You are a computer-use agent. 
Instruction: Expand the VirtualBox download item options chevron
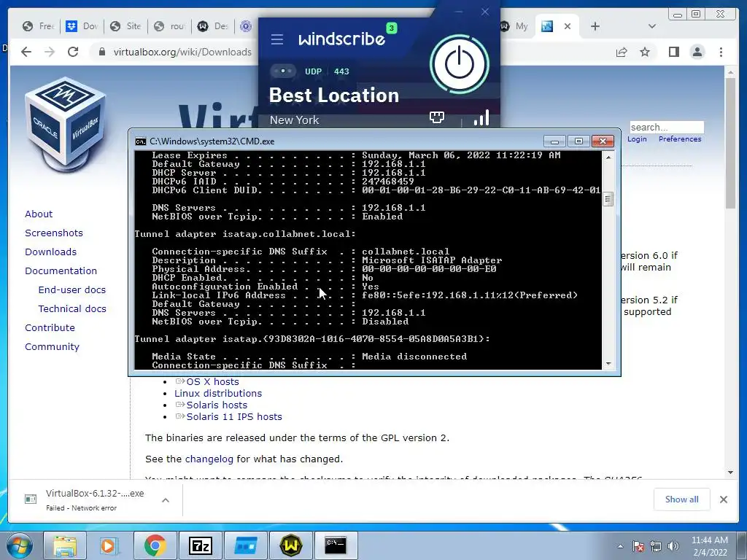(x=166, y=500)
